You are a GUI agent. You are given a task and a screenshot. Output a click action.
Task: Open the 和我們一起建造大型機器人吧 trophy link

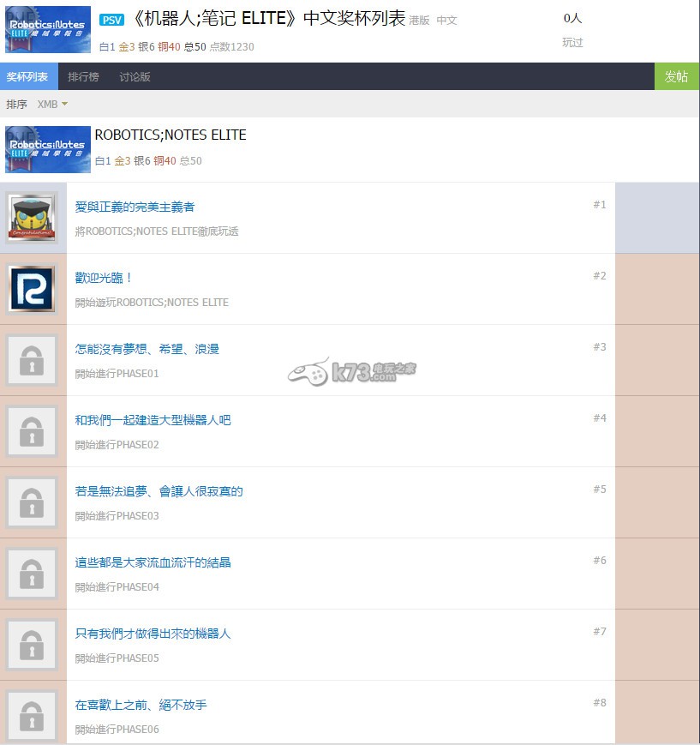153,420
